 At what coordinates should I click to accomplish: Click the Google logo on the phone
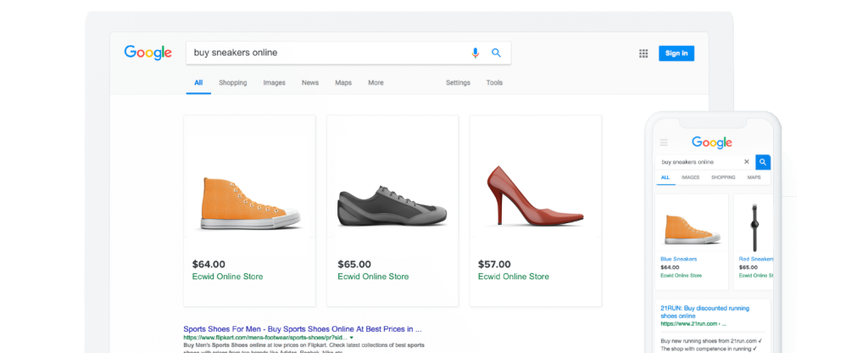point(712,143)
